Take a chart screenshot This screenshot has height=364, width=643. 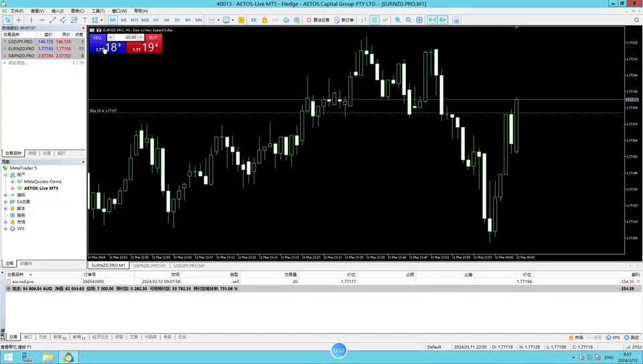[455, 20]
